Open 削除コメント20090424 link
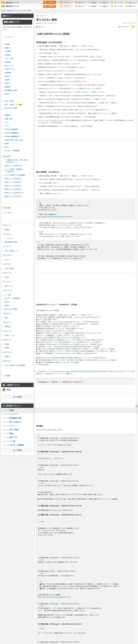The width and height of the screenshot is (138, 644). coord(13,178)
